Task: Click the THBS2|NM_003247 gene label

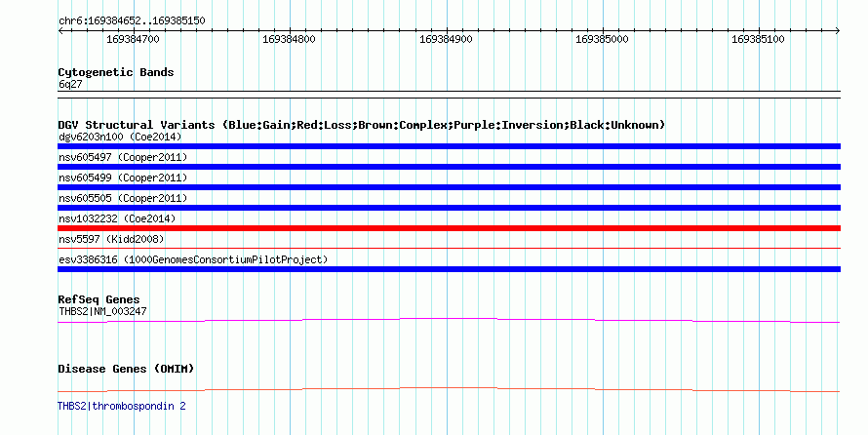Action: 102,311
